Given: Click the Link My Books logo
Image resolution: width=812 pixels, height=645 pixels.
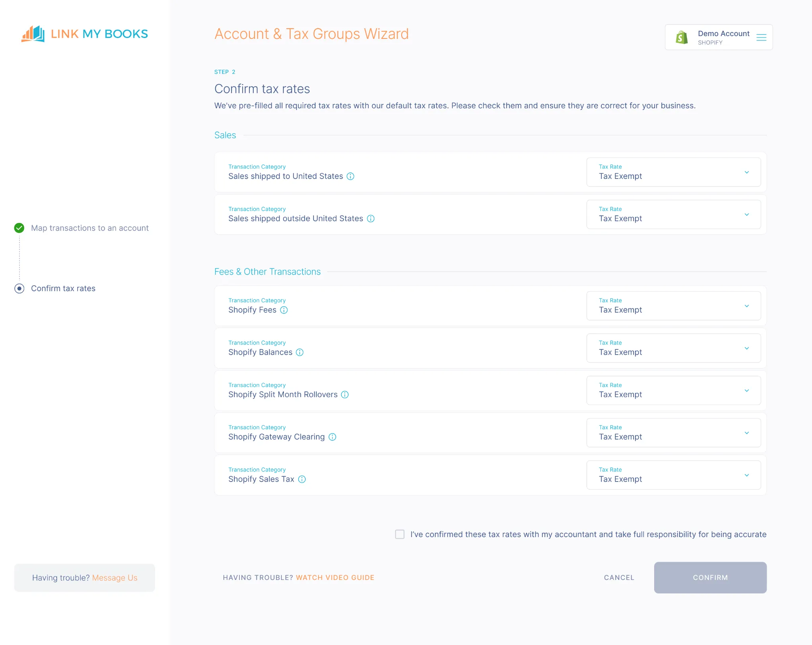Looking at the screenshot, I should [84, 34].
